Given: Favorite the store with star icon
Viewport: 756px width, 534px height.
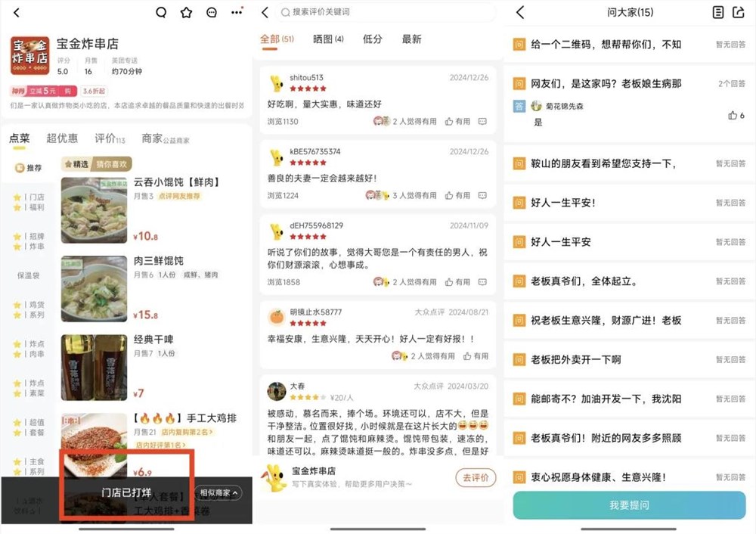Looking at the screenshot, I should coord(186,13).
